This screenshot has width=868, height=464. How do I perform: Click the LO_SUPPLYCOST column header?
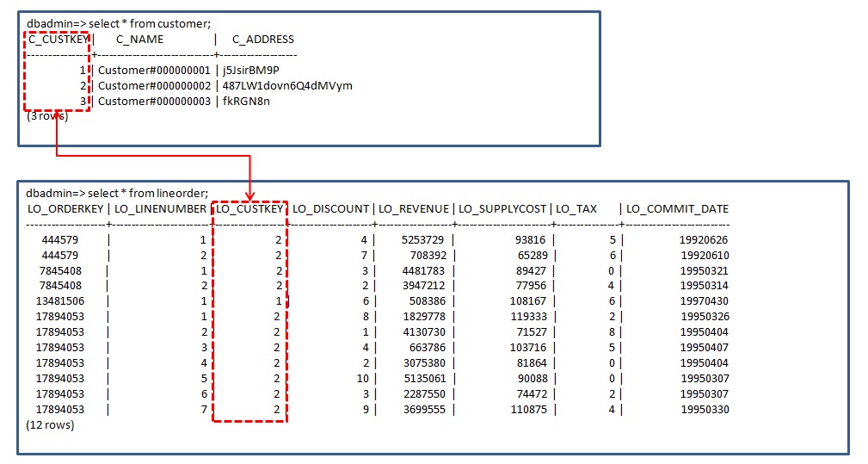coord(502,209)
